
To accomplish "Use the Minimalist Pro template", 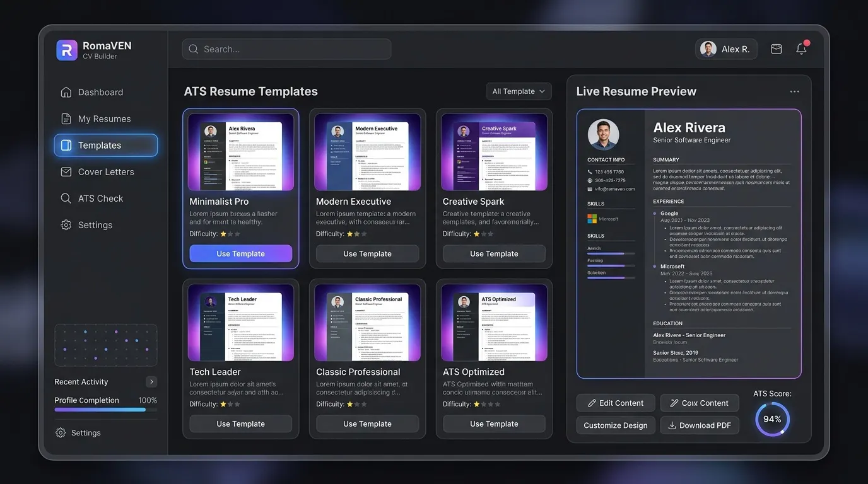I will coord(241,253).
